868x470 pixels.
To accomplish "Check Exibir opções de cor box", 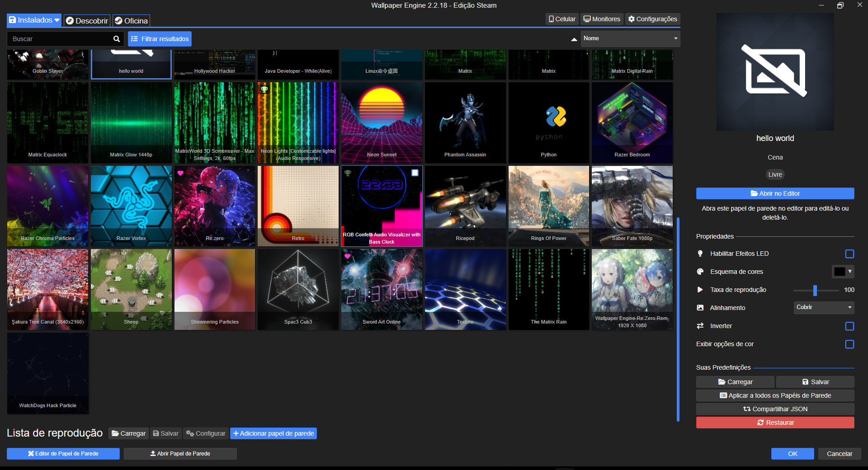I will point(849,344).
